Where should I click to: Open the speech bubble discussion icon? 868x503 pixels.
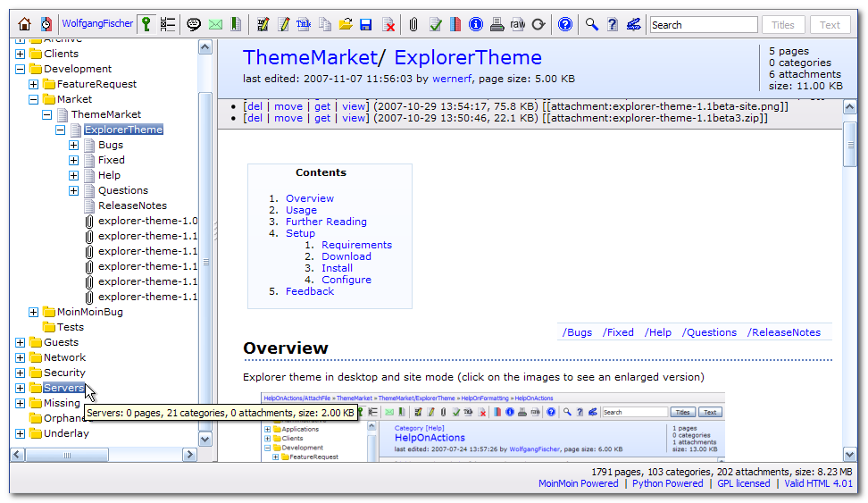[194, 25]
